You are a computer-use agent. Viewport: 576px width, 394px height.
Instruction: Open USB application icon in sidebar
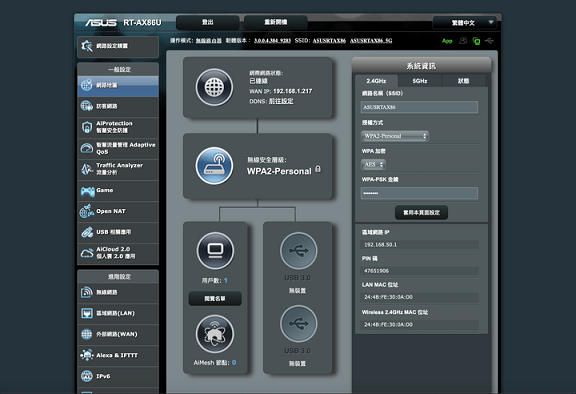[x=87, y=232]
